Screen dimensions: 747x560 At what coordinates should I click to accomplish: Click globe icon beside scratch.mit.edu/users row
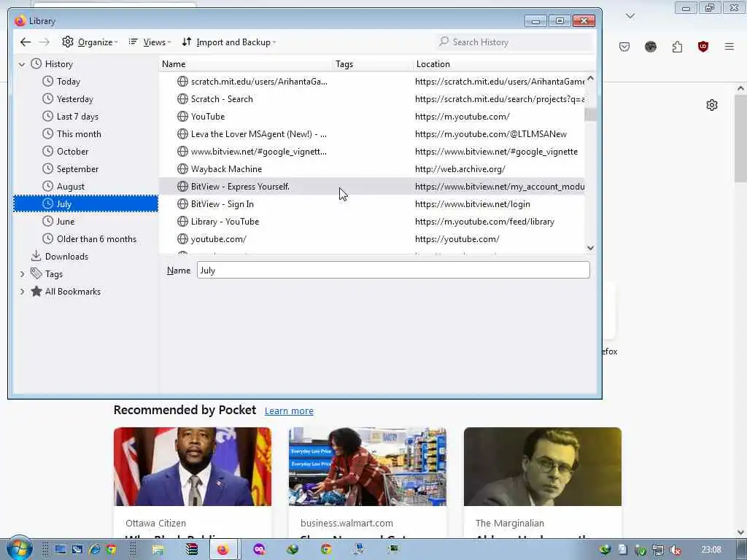[x=182, y=82]
